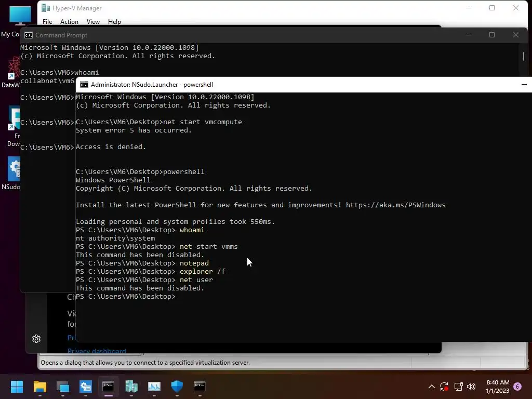532x399 pixels.
Task: Open the Privacy dashboard link
Action: (97, 351)
